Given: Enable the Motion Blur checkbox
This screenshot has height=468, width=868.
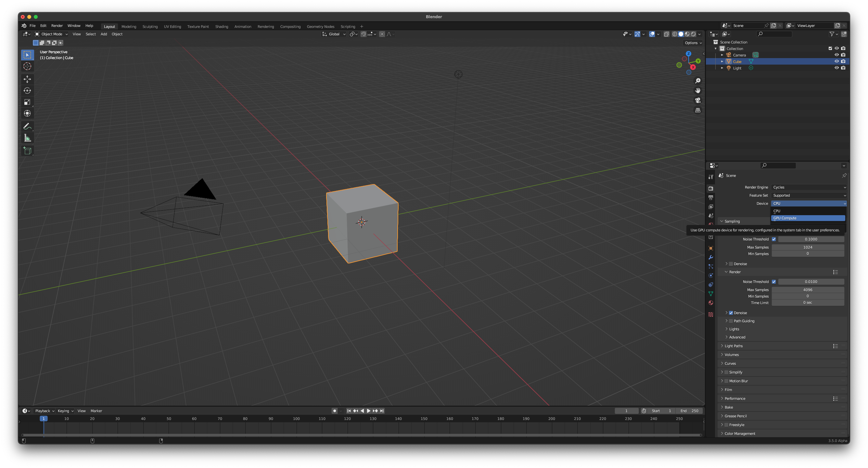Looking at the screenshot, I should 726,381.
